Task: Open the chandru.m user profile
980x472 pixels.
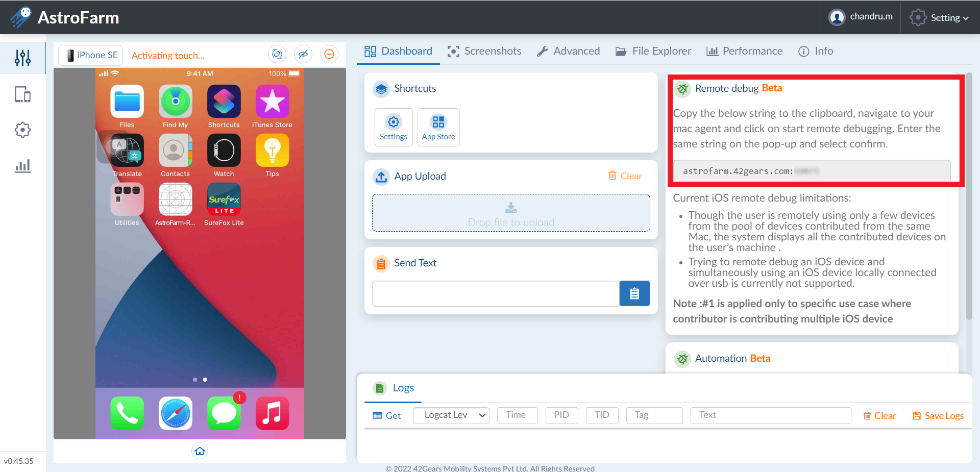Action: tap(861, 17)
